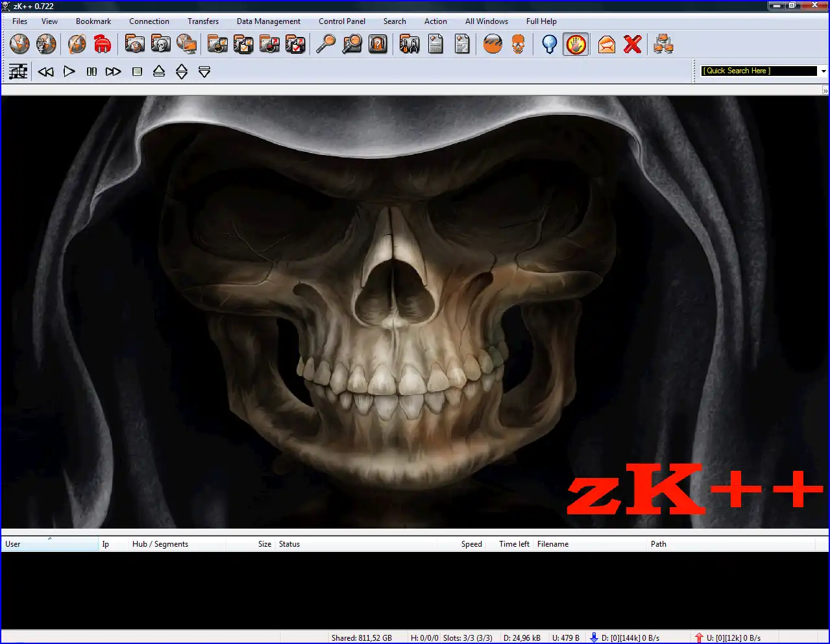Open the Connection menu

149,21
